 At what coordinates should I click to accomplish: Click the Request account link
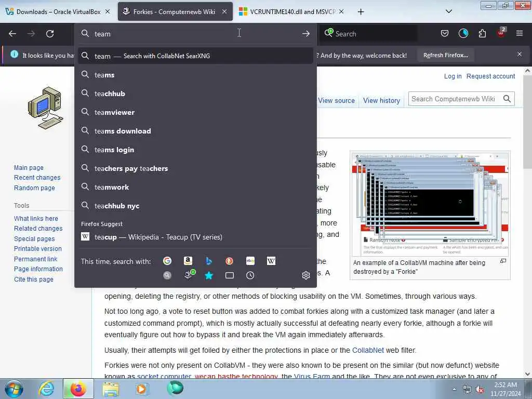click(x=490, y=76)
